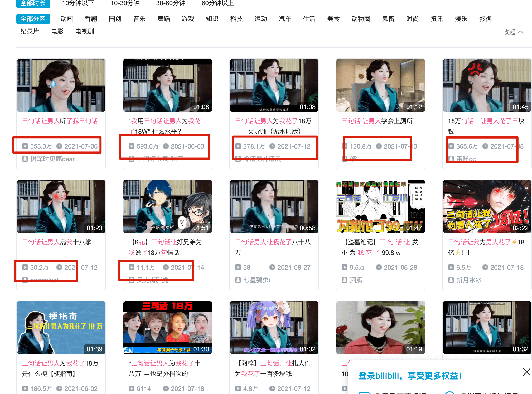Image resolution: width=532 pixels, height=394 pixels.
Task: Click clock icon beside 2021-07-18 under 6.5万
Action: coord(485,267)
